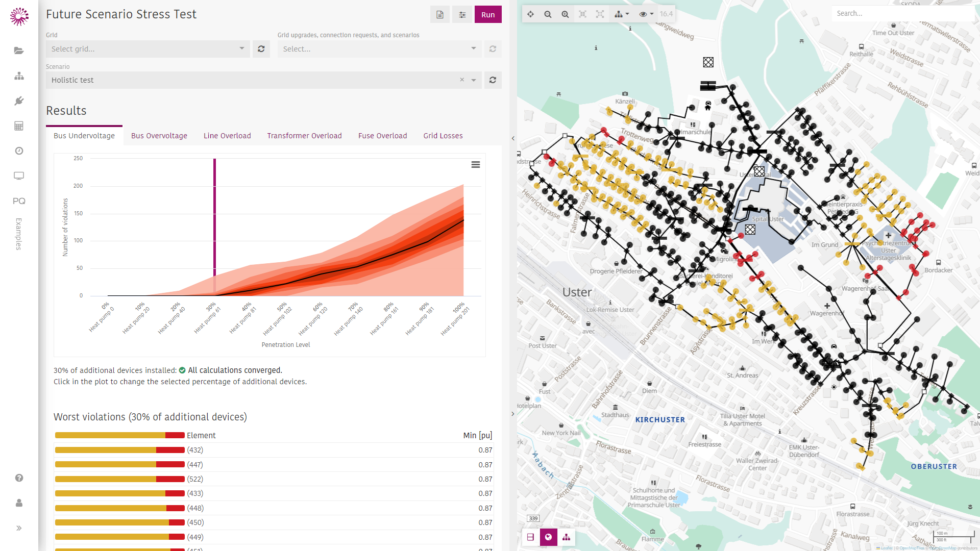The image size is (980, 551).
Task: Click element (522) violation bar
Action: [120, 479]
